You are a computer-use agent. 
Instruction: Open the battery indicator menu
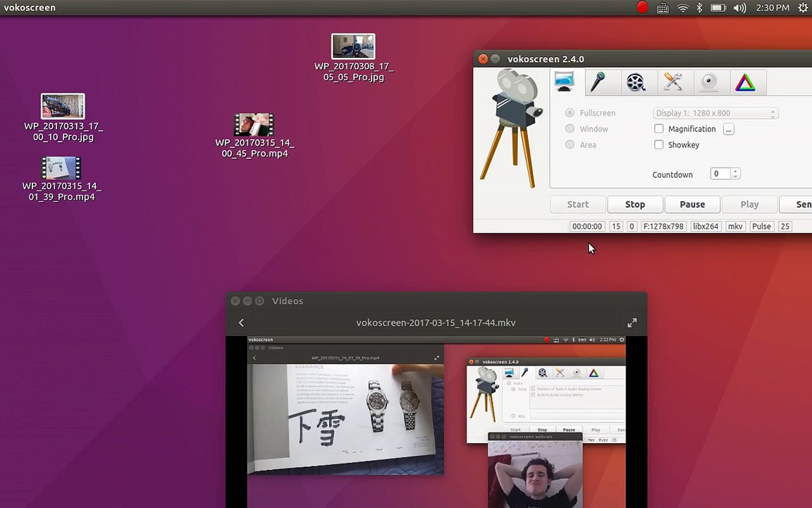[x=718, y=8]
